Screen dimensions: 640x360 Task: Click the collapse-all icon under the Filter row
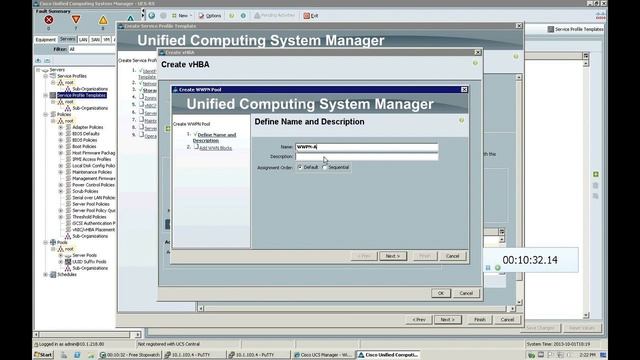click(47, 60)
